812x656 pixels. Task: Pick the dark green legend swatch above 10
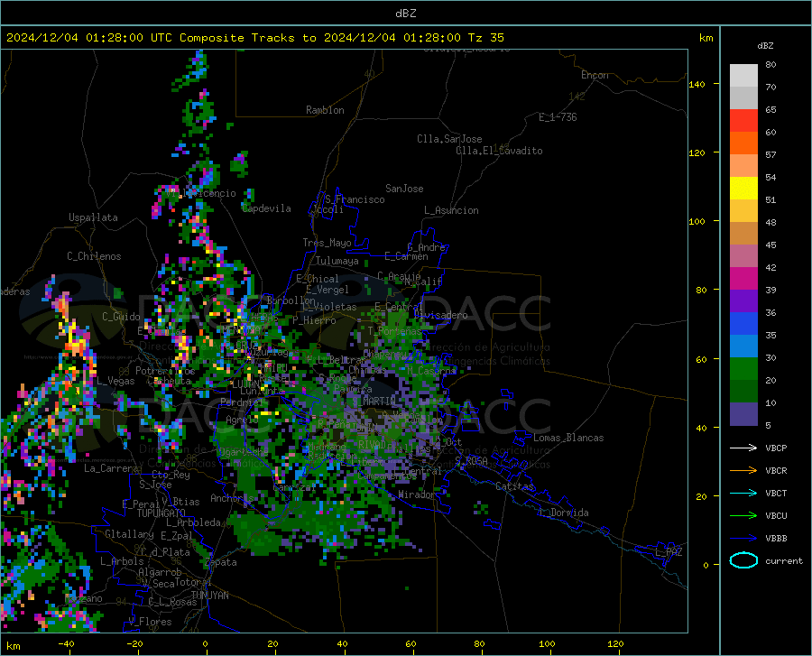click(x=743, y=392)
